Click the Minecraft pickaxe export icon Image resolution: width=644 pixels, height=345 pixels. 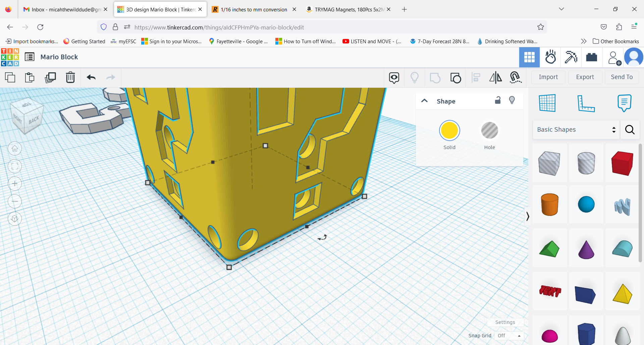pos(571,57)
